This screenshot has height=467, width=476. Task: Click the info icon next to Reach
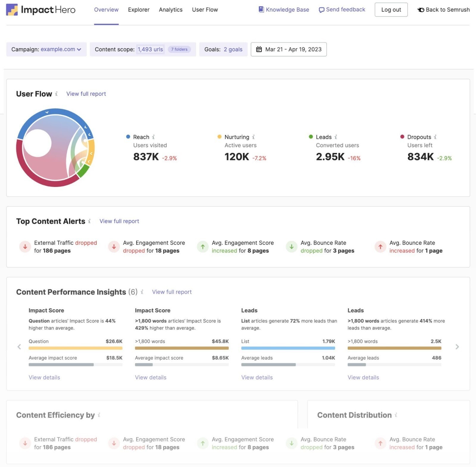tap(154, 137)
